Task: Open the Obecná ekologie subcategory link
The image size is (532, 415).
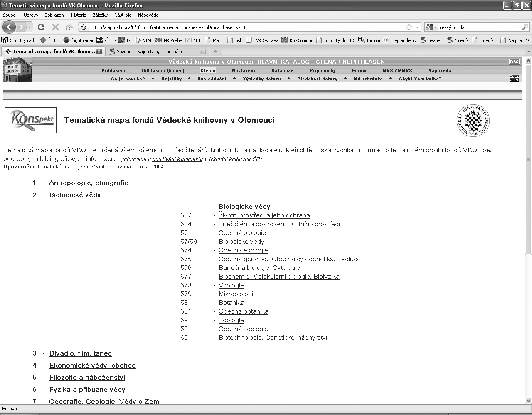Action: pos(243,250)
